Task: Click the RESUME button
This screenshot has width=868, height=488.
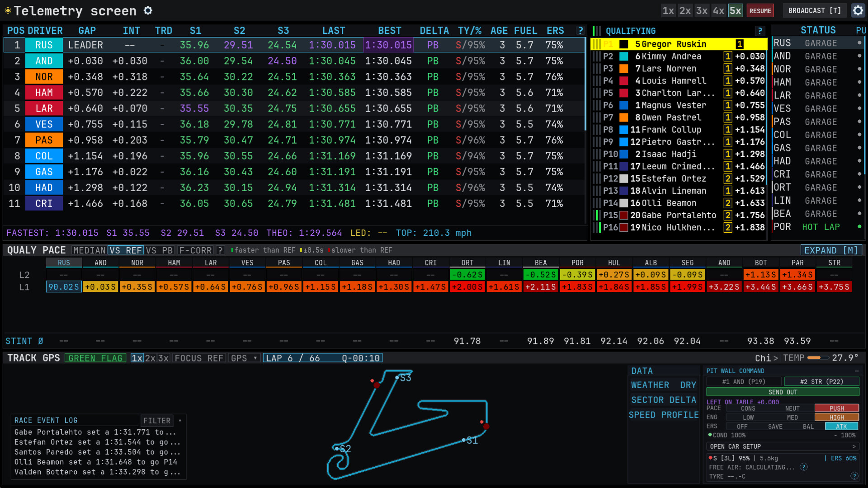Action: click(760, 11)
